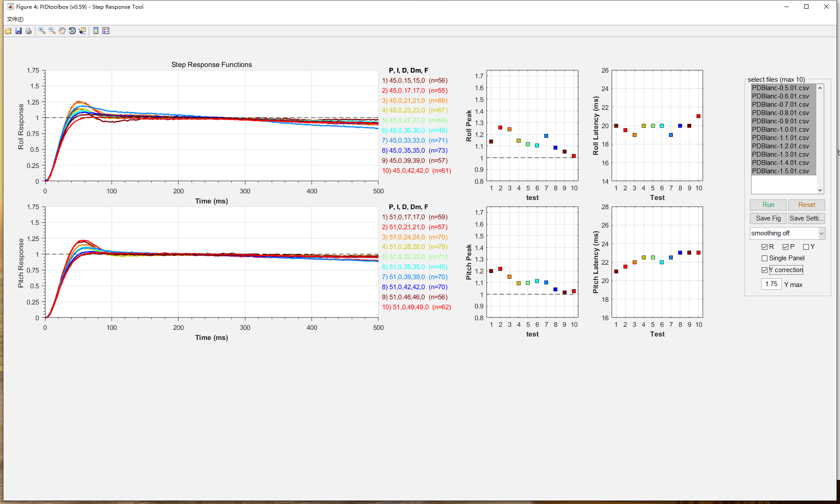The height and width of the screenshot is (504, 840).
Task: Click pitch legend entry 1) 51,0,17,17,0
Action: click(414, 217)
